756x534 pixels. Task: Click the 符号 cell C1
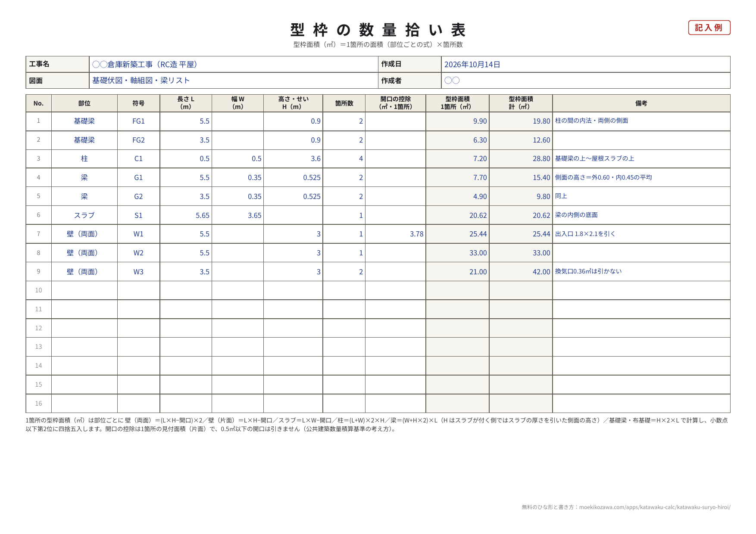coord(138,159)
